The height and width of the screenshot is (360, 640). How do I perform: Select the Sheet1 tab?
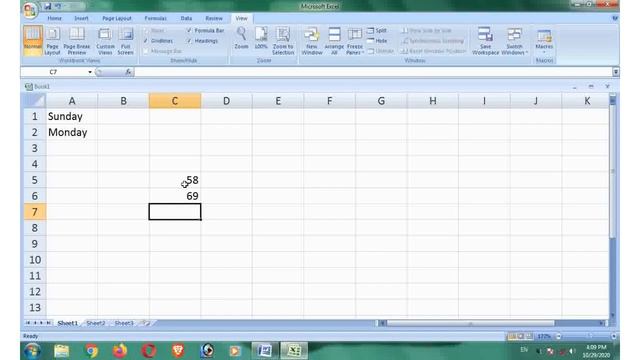coord(67,323)
